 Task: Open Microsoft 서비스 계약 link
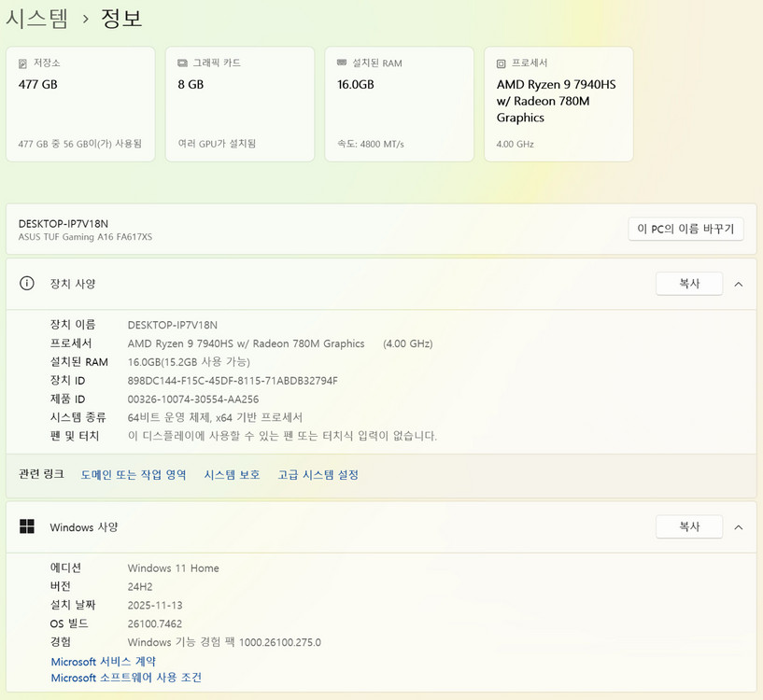click(x=103, y=662)
